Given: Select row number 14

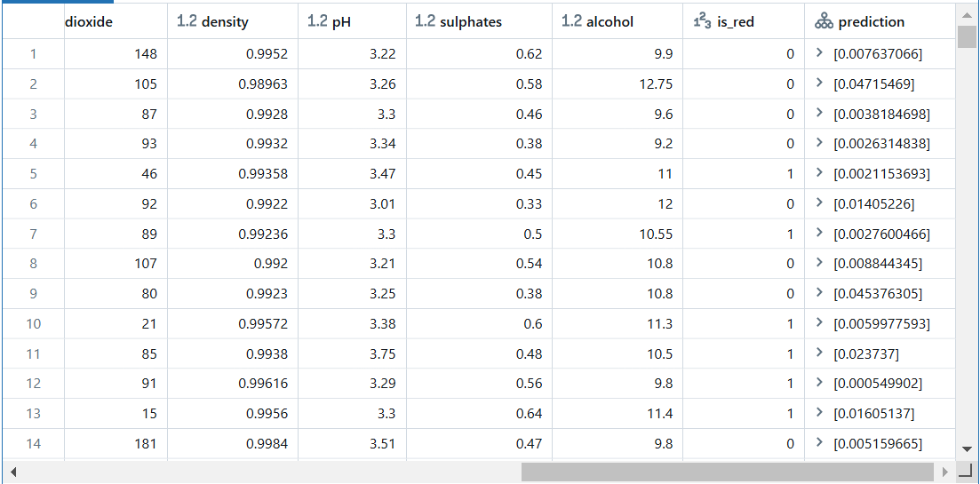Looking at the screenshot, I should point(33,443).
